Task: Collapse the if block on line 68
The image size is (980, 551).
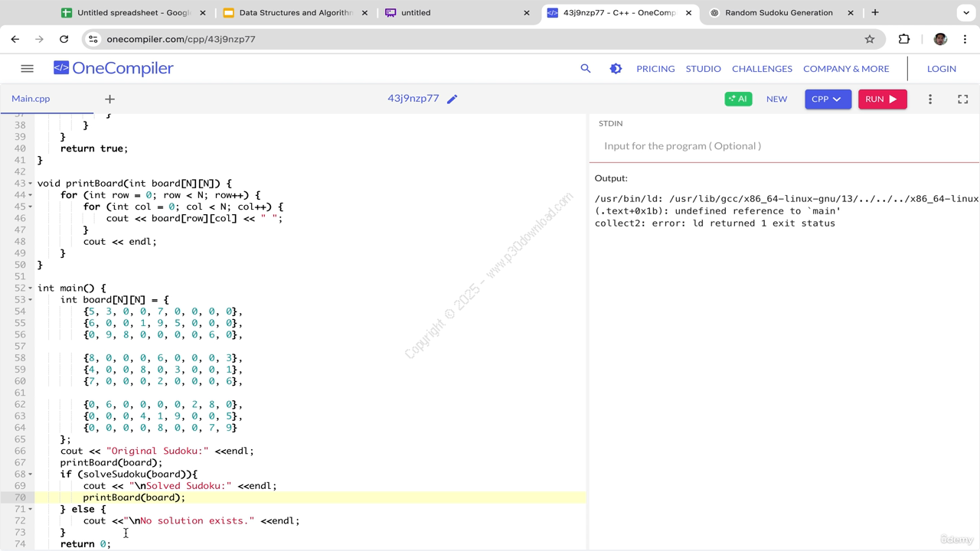Action: [30, 474]
